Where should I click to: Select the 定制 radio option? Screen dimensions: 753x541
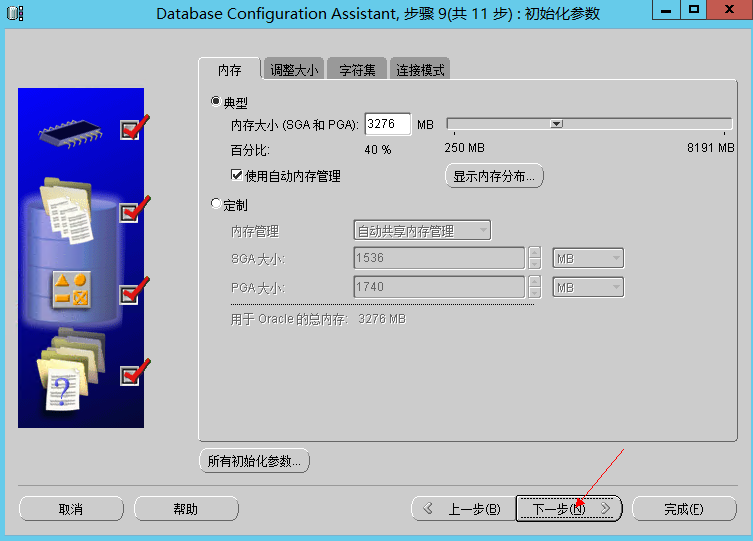pyautogui.click(x=216, y=204)
